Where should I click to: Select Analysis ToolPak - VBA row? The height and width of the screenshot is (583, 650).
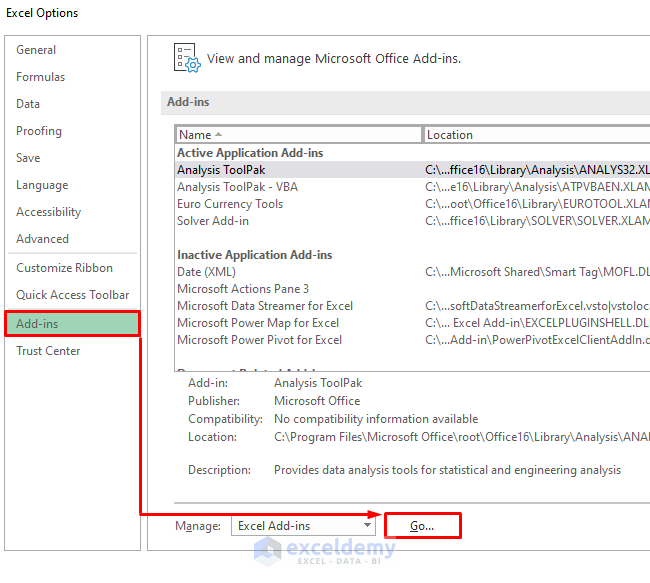[x=412, y=187]
